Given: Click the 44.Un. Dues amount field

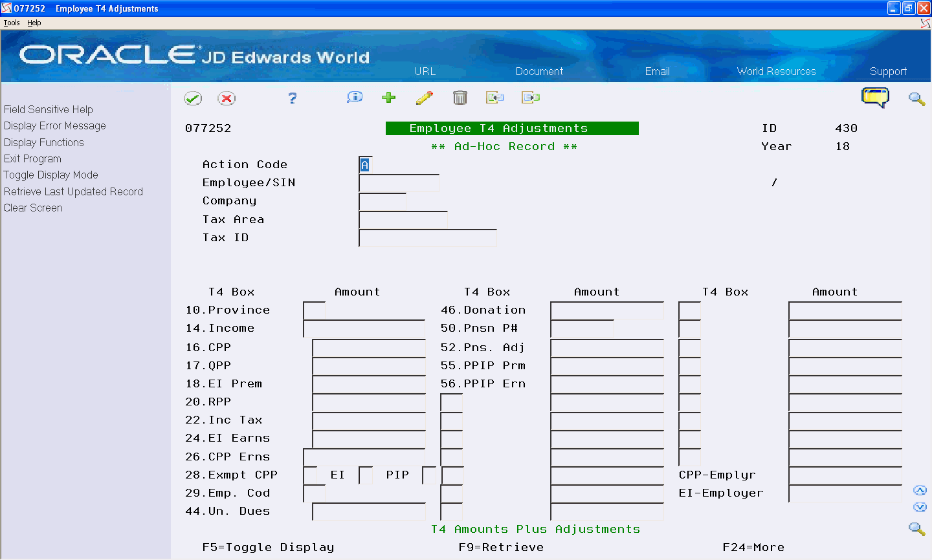Looking at the screenshot, I should pyautogui.click(x=369, y=512).
